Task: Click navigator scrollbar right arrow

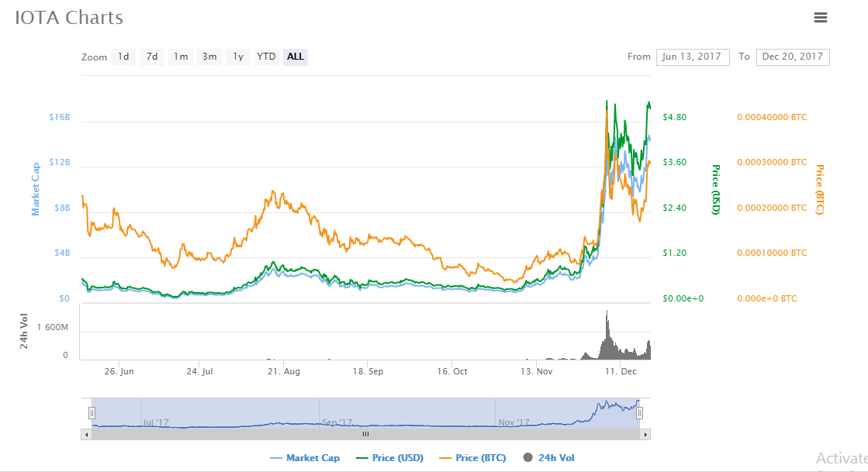Action: [645, 434]
